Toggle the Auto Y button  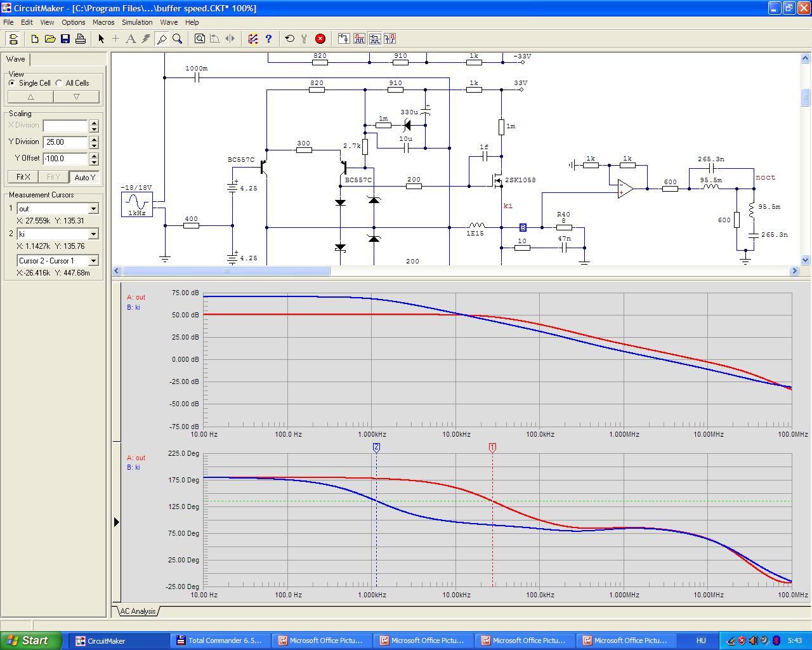click(x=84, y=177)
